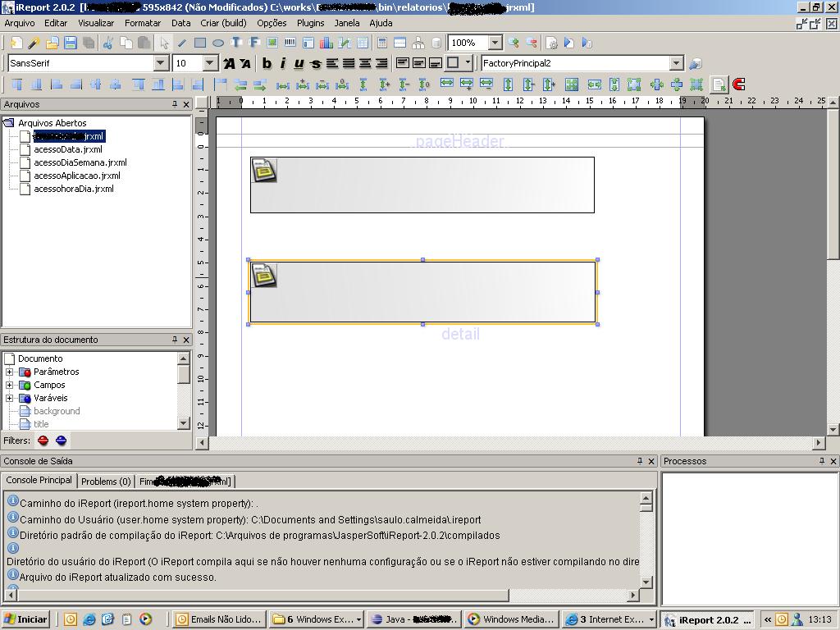
Task: Expand the Varáveis tree node
Action: (x=9, y=398)
